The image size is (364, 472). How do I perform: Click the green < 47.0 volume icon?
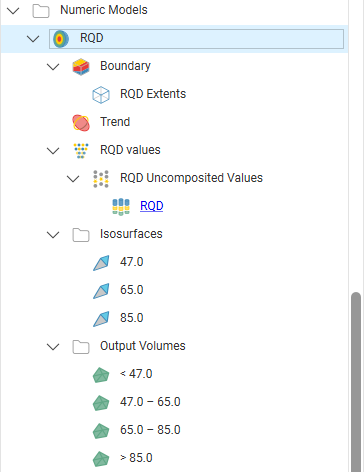coord(101,375)
